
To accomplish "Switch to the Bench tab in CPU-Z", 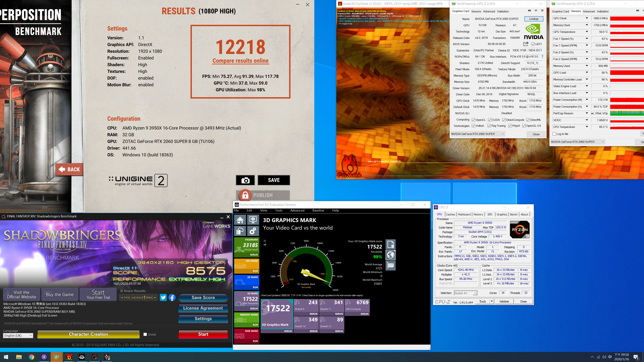I will pos(514,214).
